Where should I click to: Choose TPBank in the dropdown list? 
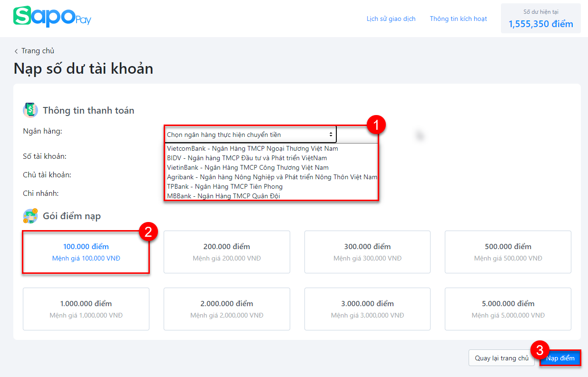tap(225, 186)
